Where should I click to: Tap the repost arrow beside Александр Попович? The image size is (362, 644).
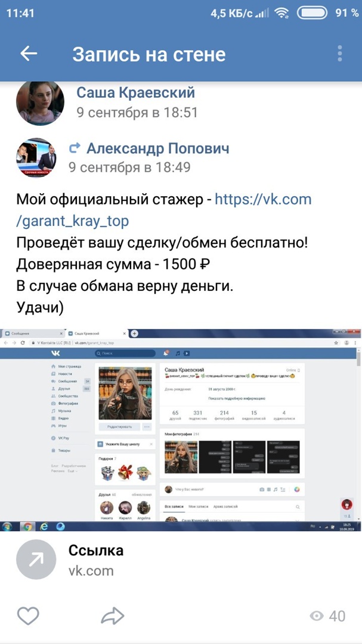click(x=75, y=148)
